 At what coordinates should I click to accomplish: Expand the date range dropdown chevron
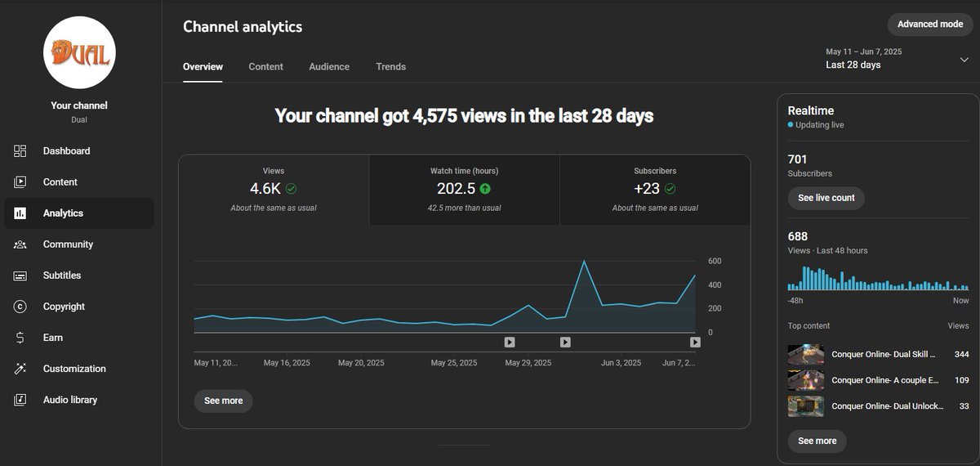click(x=964, y=59)
